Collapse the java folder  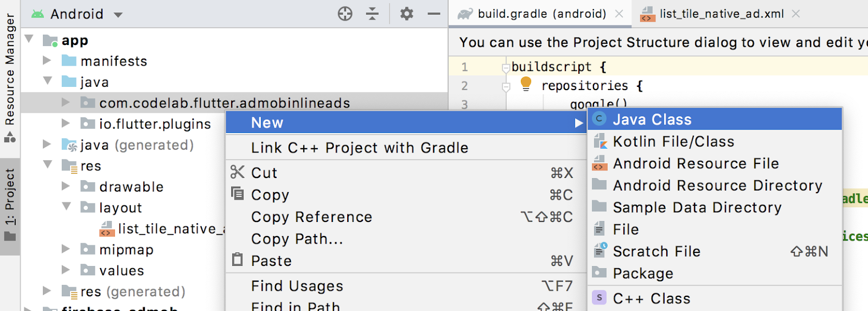pos(47,81)
